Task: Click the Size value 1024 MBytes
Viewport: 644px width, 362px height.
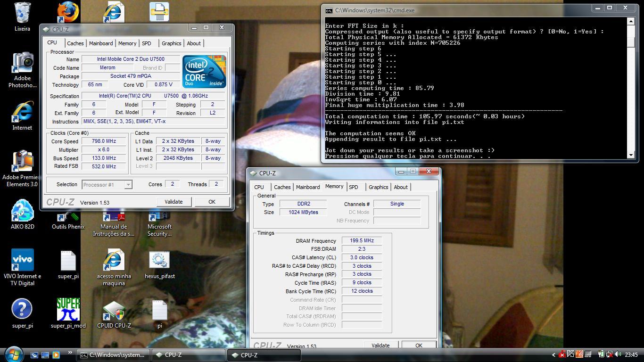Action: [x=303, y=213]
